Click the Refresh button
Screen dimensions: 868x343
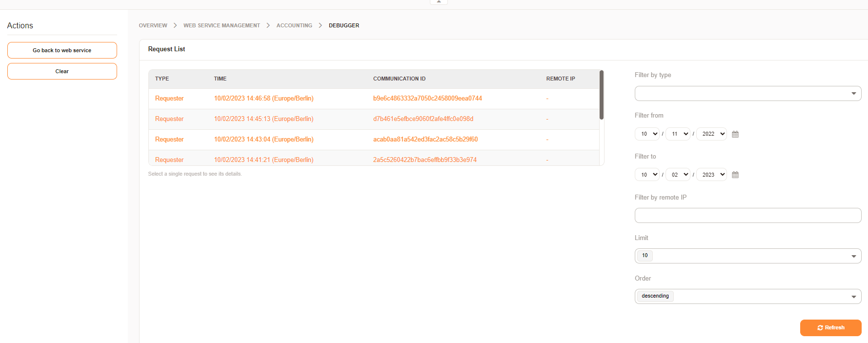[830, 328]
